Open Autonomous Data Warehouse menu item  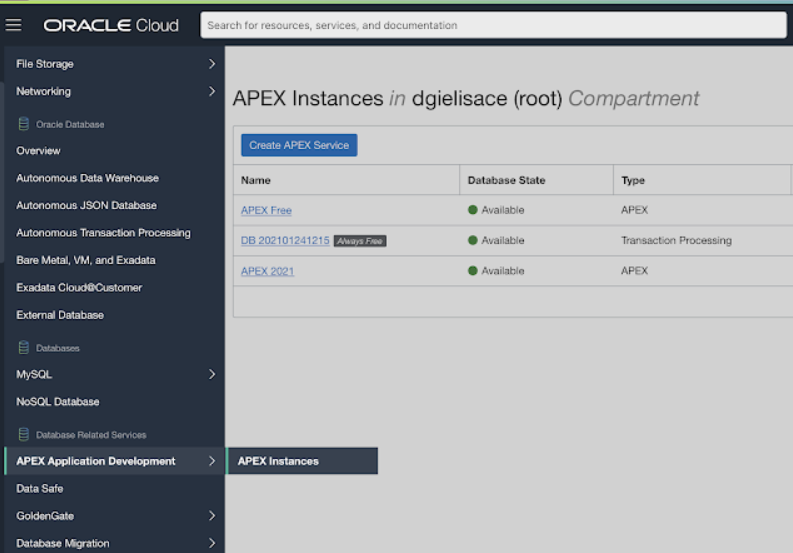[x=87, y=178]
